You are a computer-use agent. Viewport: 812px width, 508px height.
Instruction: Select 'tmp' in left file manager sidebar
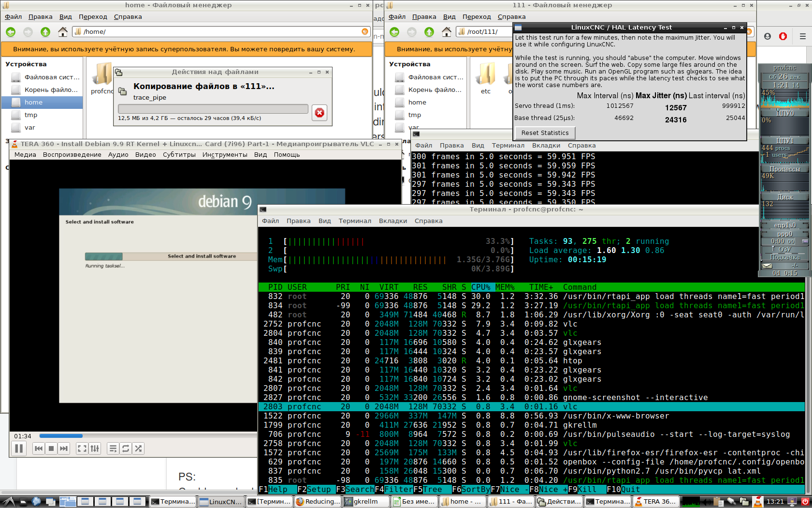pos(42,115)
